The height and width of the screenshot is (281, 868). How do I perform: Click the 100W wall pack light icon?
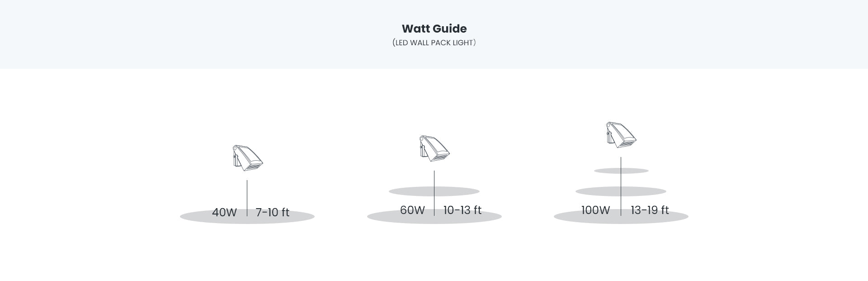pyautogui.click(x=621, y=134)
